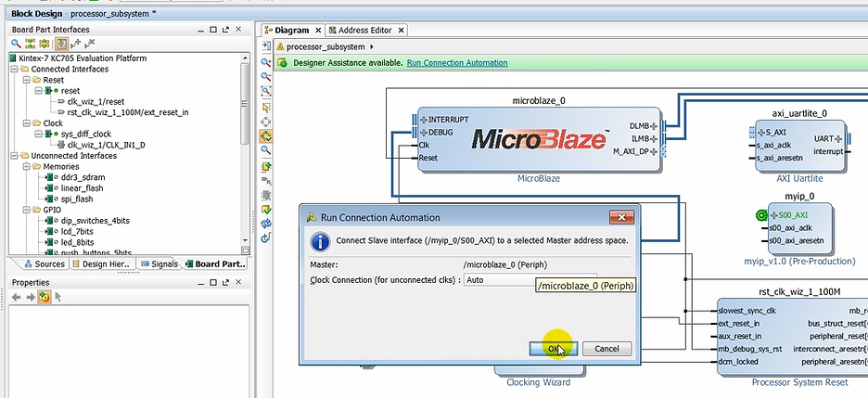Open the Clock Connection dropdown
This screenshot has width=868, height=398.
[529, 279]
